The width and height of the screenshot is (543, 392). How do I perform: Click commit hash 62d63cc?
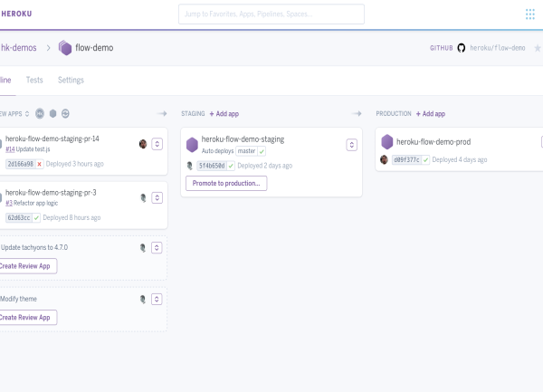(19, 218)
